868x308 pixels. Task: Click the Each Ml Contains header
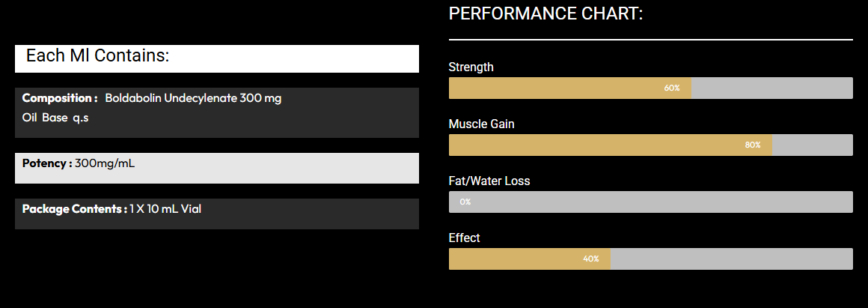pyautogui.click(x=97, y=55)
